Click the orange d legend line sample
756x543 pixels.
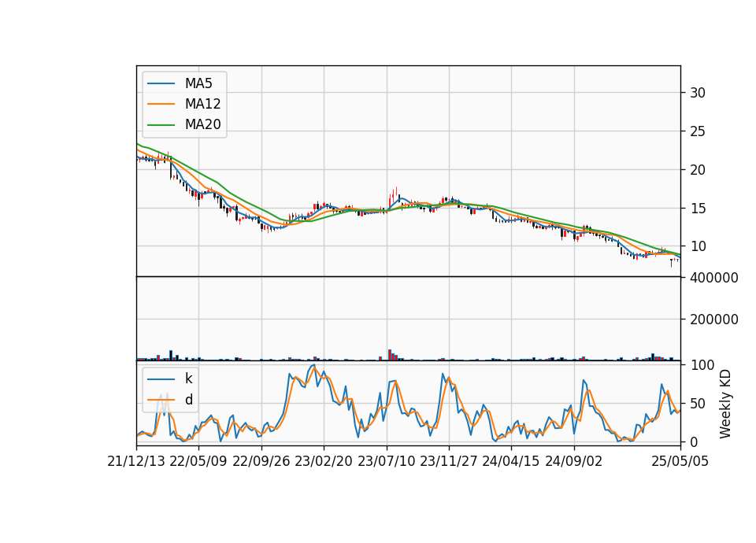pos(161,400)
